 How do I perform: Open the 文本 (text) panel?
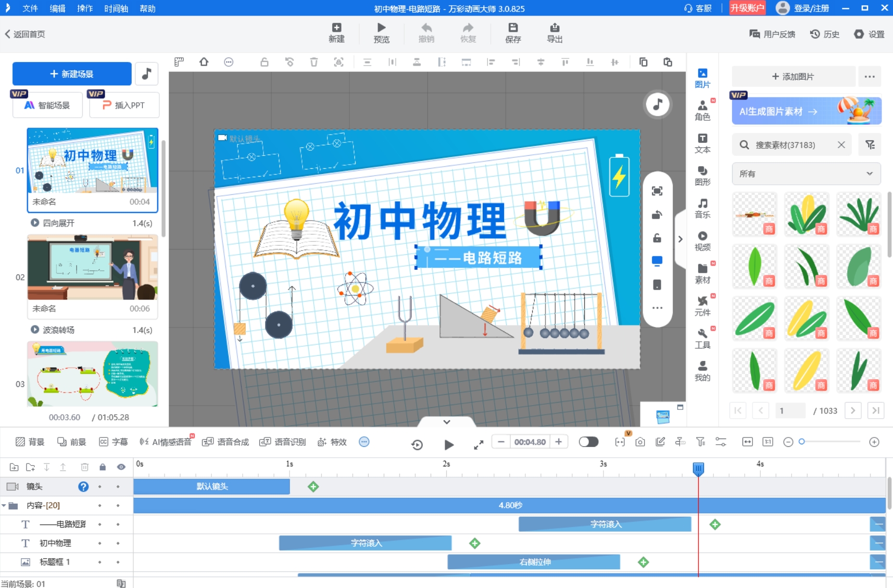[x=702, y=143]
